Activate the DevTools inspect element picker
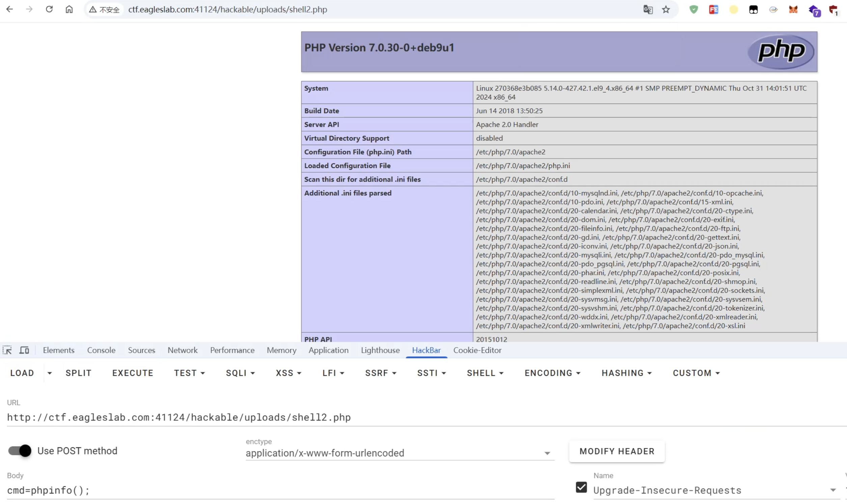Screen dimensions: 847x504 (x=7, y=350)
